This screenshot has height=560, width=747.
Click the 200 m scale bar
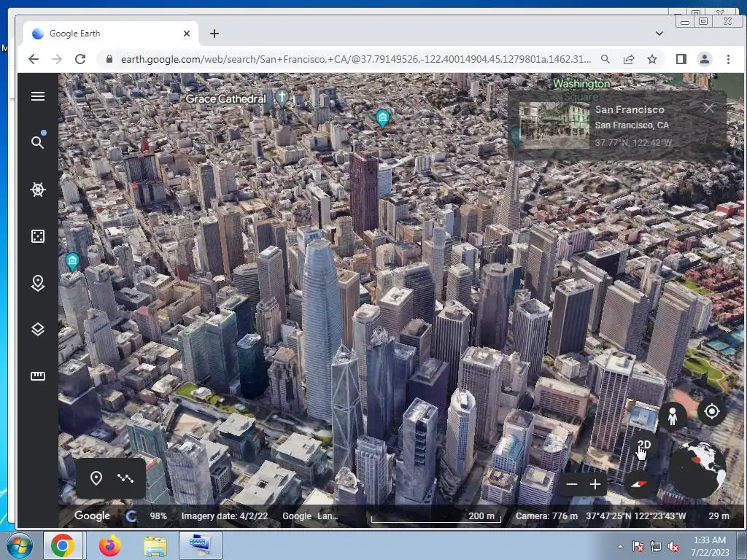coord(436,517)
